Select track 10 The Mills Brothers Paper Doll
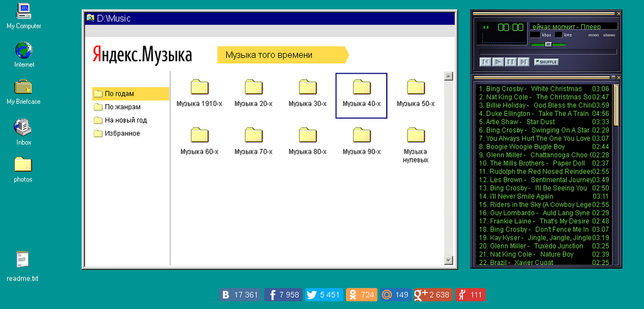Viewport: 644px width, 309px height. (x=544, y=163)
